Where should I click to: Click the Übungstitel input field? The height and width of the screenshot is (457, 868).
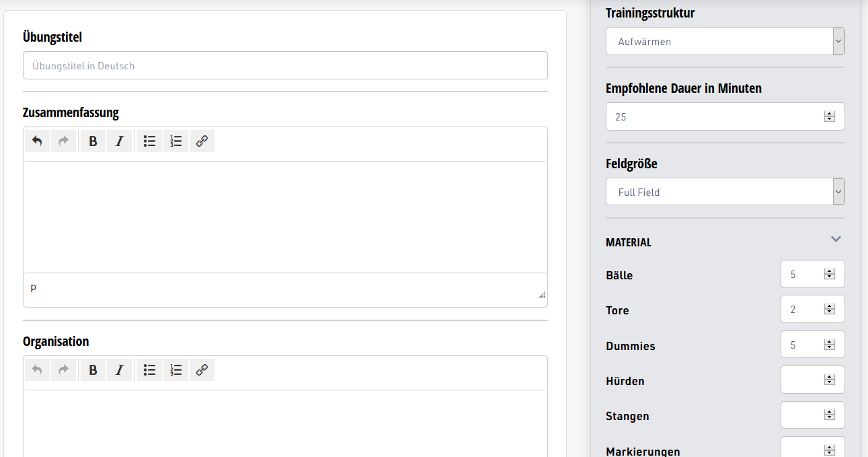[x=285, y=65]
